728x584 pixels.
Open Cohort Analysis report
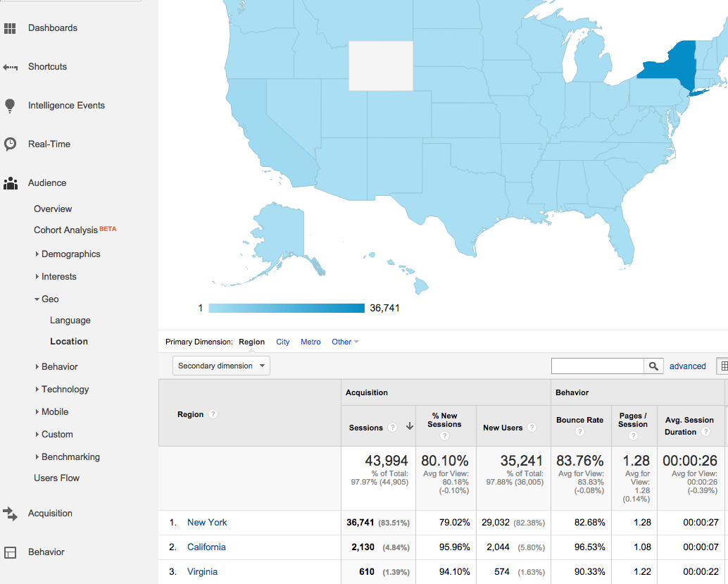tap(65, 230)
